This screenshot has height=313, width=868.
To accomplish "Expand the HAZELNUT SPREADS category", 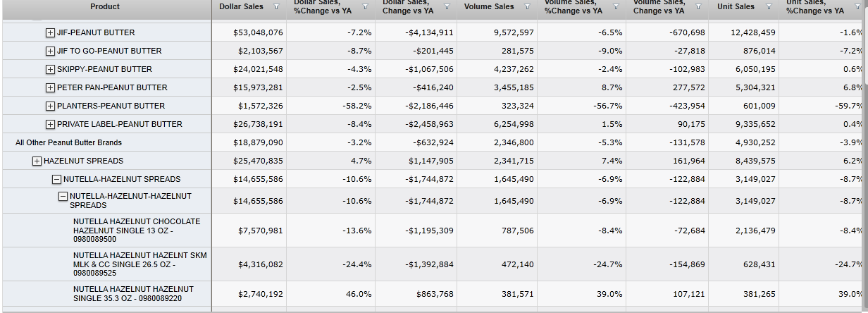I will (x=37, y=161).
